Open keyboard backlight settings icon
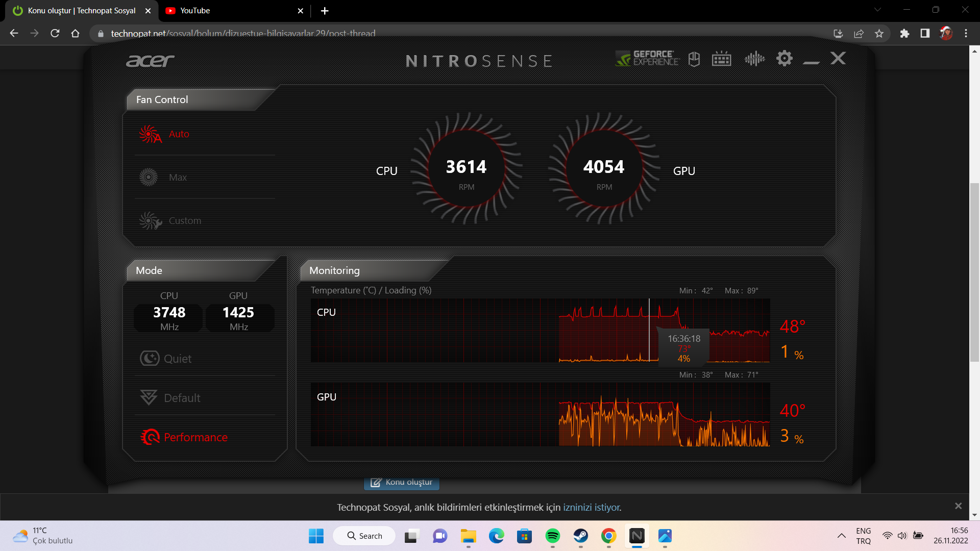This screenshot has width=980, height=551. point(721,59)
